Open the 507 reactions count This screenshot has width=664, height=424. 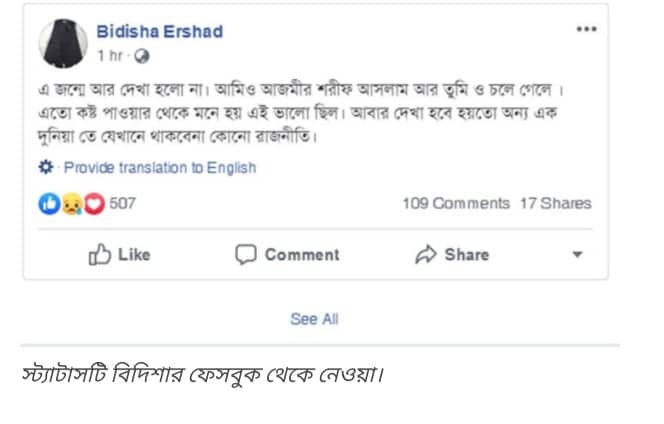pyautogui.click(x=122, y=204)
